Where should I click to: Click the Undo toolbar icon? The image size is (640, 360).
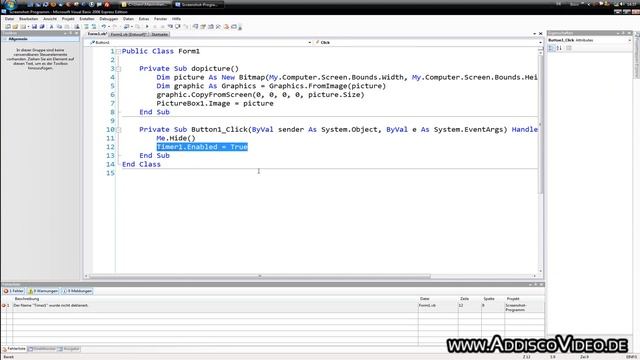[104, 27]
